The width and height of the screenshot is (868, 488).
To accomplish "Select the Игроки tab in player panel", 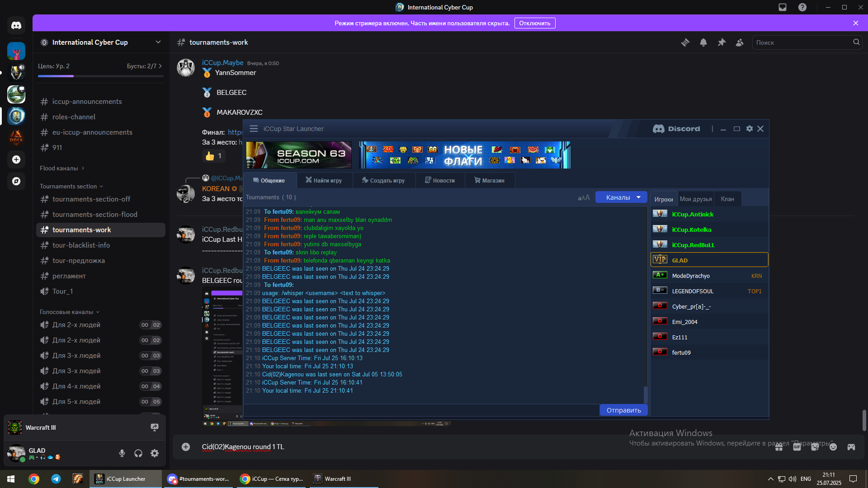I will [x=664, y=199].
